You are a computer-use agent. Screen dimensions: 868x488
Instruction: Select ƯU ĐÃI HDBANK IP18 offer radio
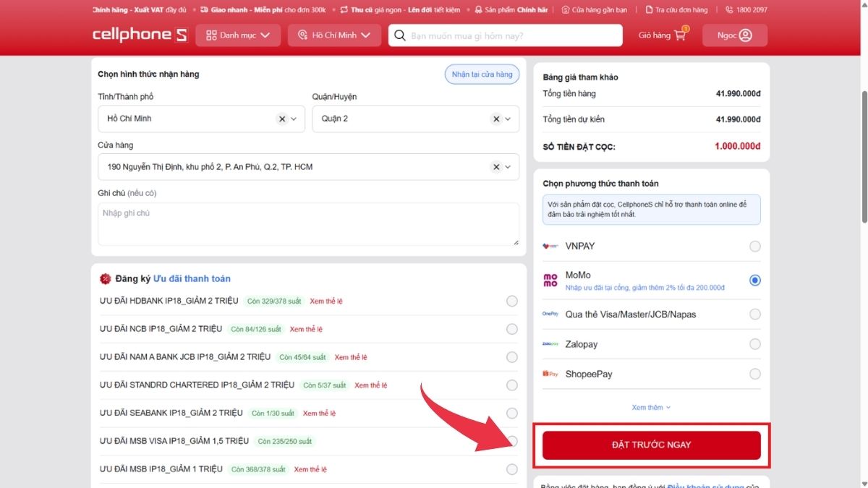(x=512, y=301)
